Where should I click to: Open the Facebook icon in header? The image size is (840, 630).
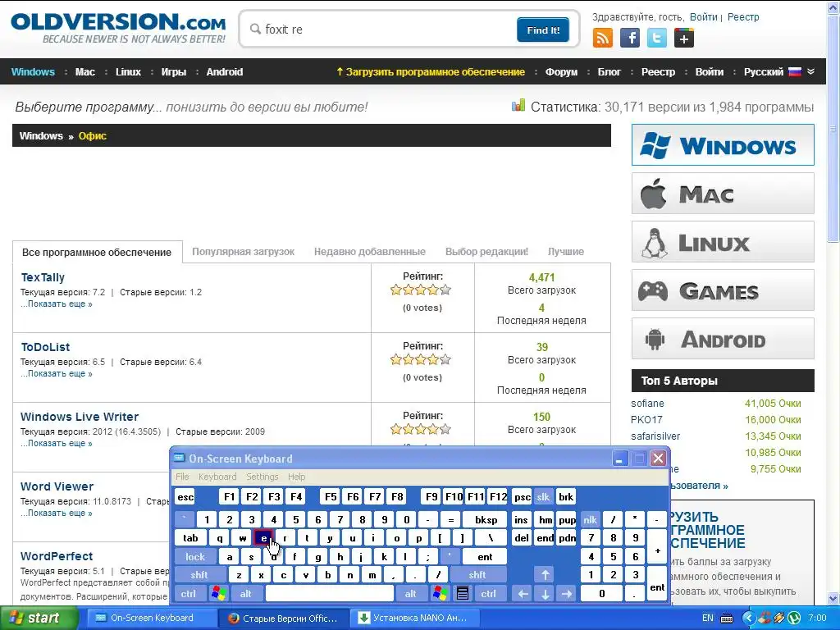[x=630, y=38]
